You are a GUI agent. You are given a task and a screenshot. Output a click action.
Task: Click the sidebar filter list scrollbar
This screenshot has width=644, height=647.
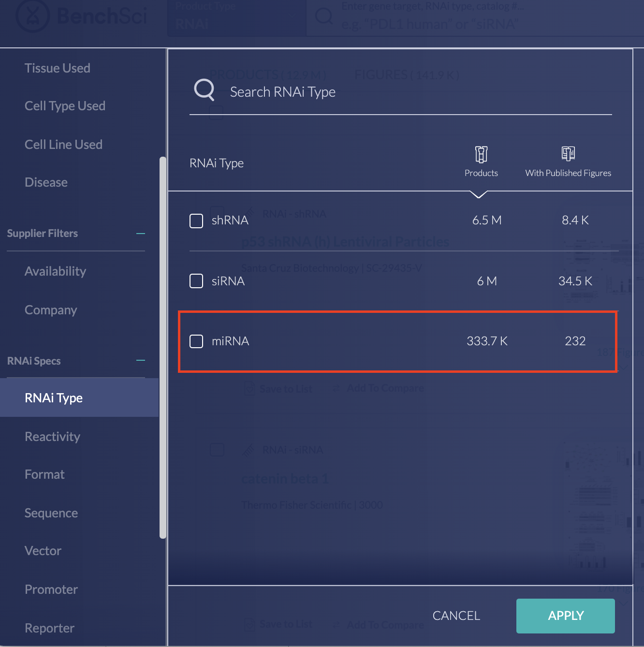coord(163,347)
